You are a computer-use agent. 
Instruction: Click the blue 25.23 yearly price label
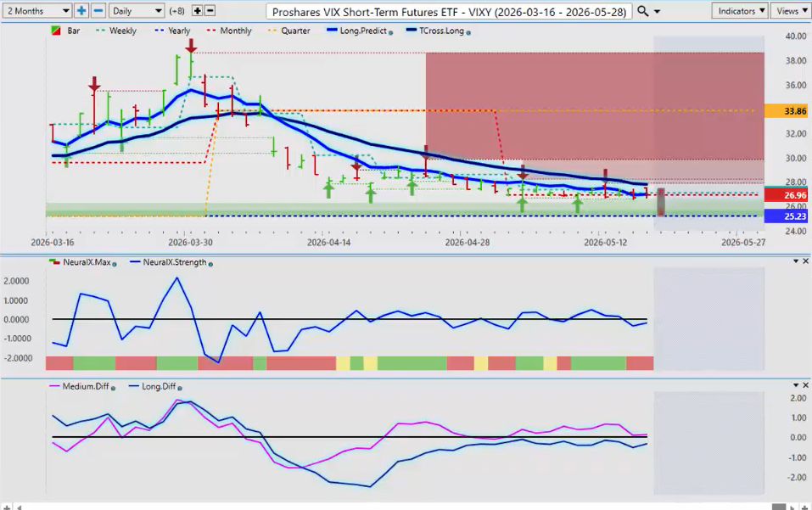coord(786,216)
